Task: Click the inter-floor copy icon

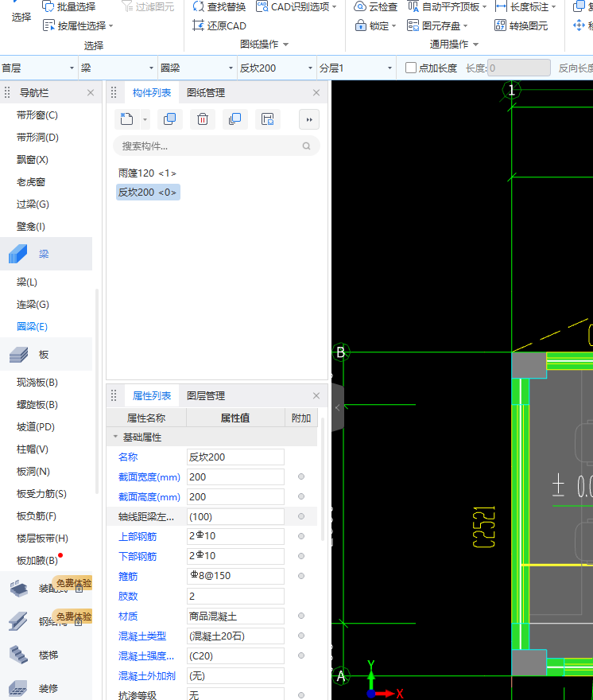Action: click(234, 119)
